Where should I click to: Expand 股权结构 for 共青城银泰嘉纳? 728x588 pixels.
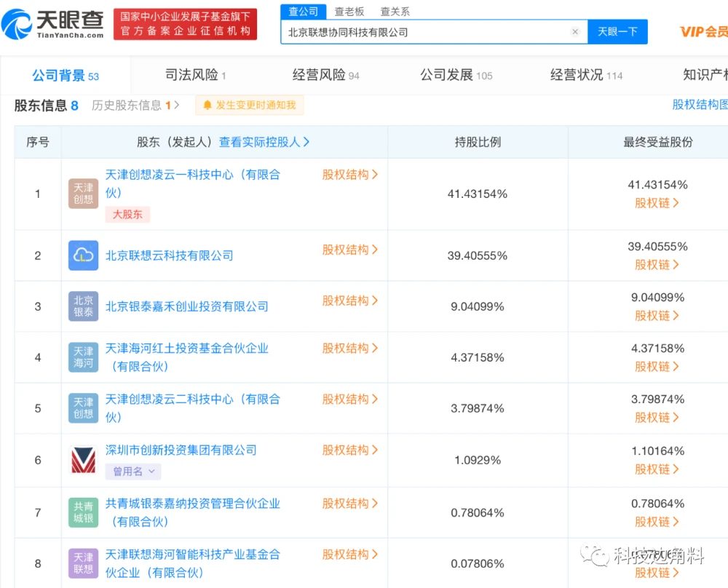pyautogui.click(x=350, y=504)
